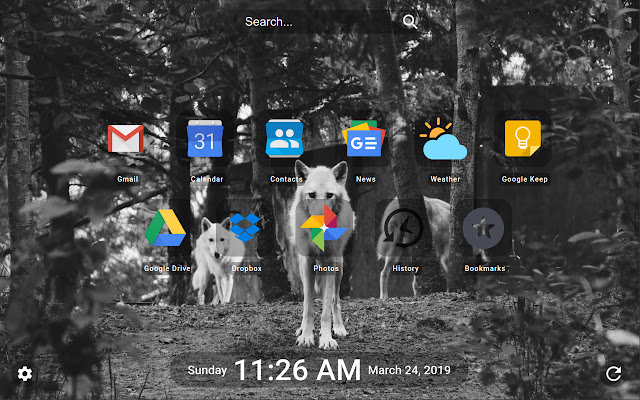Open the Google Keep lightbulb icon
The image size is (640, 400).
coord(523,138)
